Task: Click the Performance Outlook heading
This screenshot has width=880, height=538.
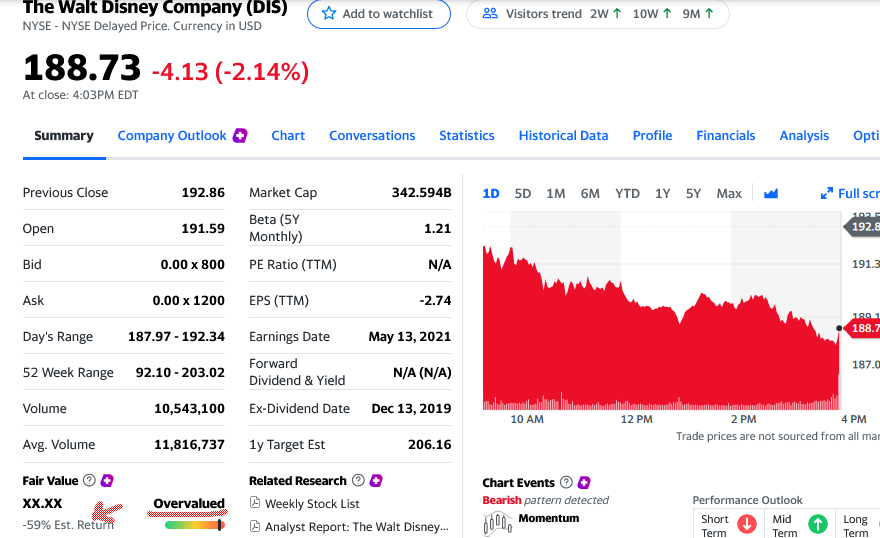Action: click(x=748, y=500)
